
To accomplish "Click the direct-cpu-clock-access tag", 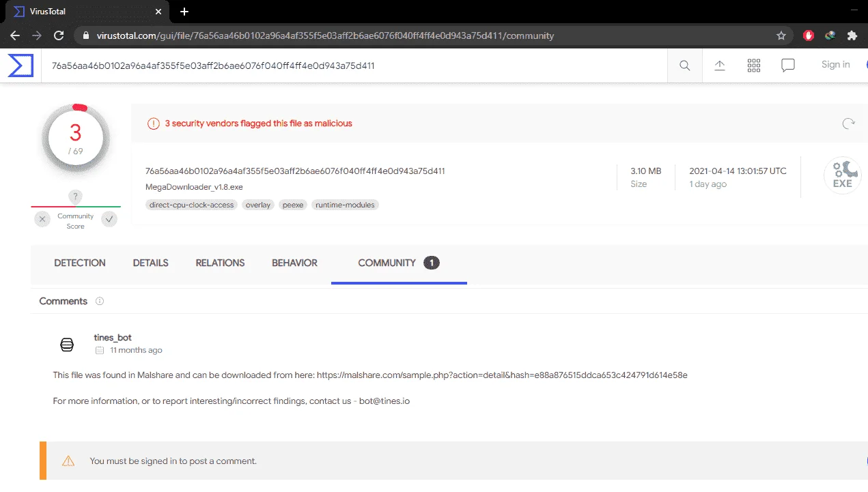I will pos(191,205).
